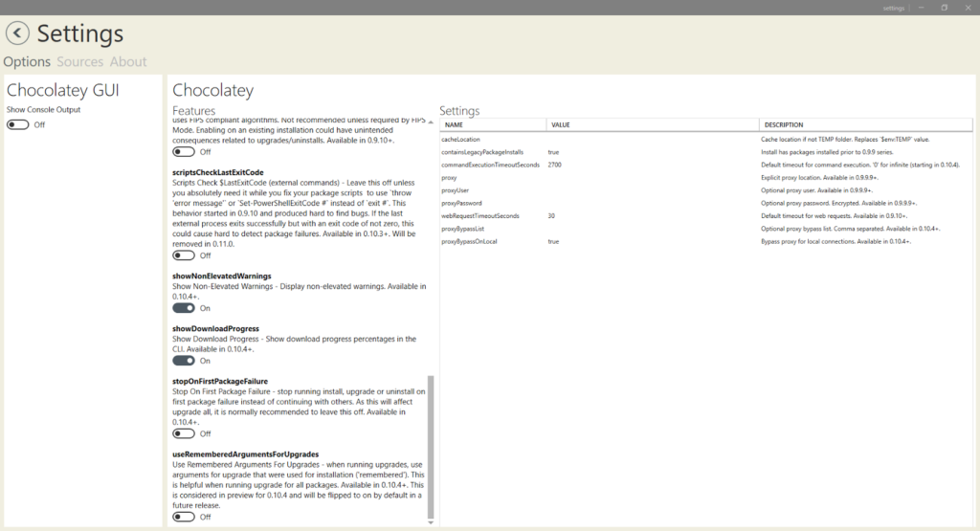Turn off showDownloadProgress switch
The width and height of the screenshot is (980, 531).
184,361
